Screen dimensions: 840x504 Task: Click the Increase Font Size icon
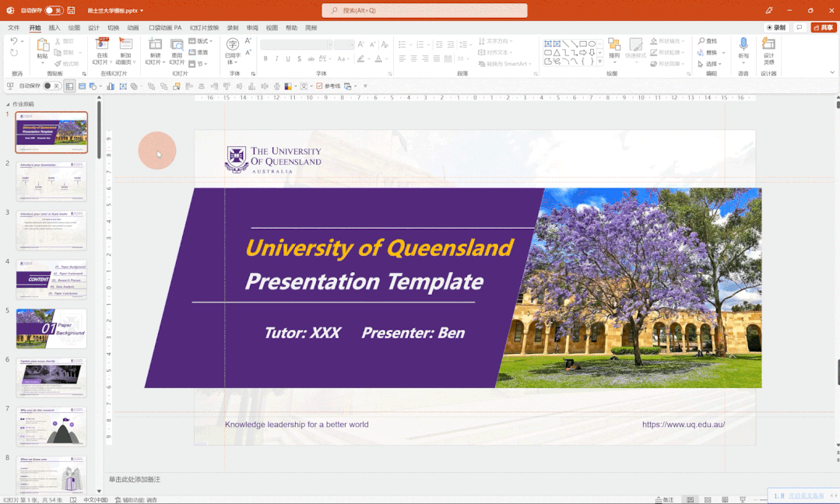(360, 44)
